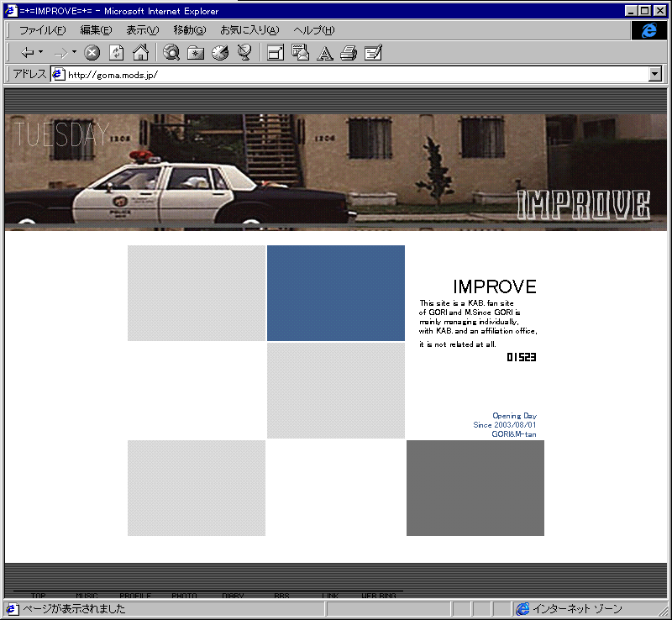Click the "Since 2003/08/01" text
Viewport: 672px width, 620px height.
coord(505,424)
